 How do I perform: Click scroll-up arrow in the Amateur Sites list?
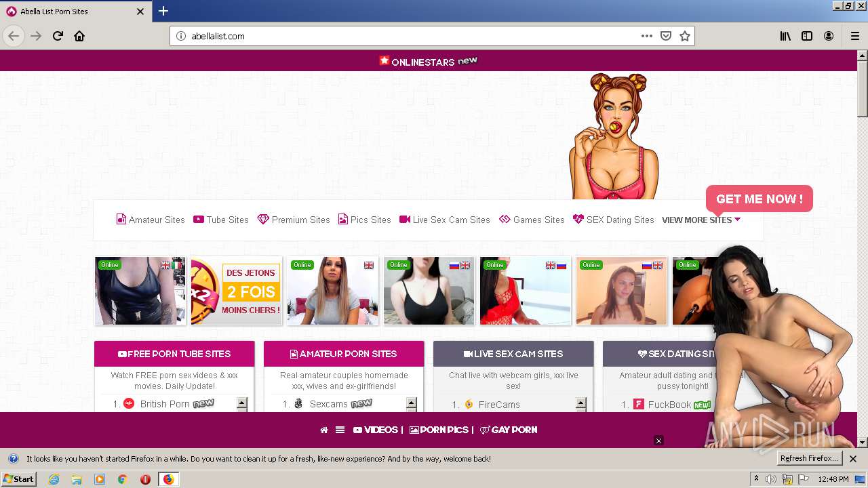[x=412, y=403]
